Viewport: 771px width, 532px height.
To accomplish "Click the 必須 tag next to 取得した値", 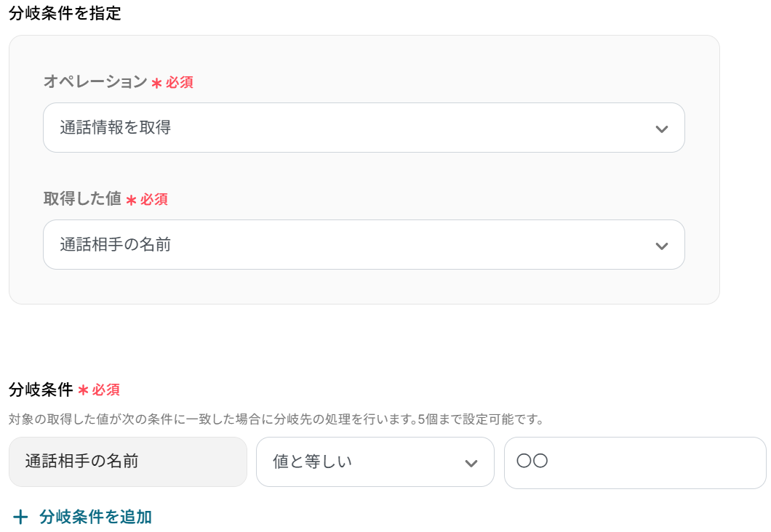I will [154, 199].
